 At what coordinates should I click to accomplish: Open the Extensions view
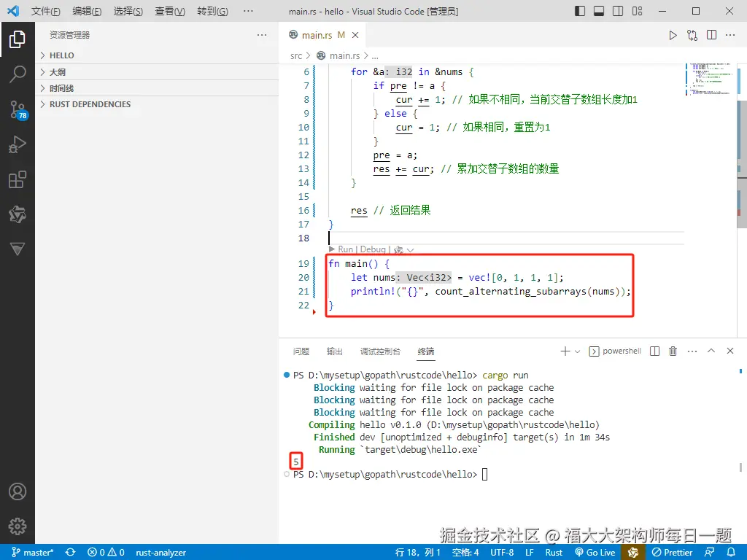click(18, 179)
